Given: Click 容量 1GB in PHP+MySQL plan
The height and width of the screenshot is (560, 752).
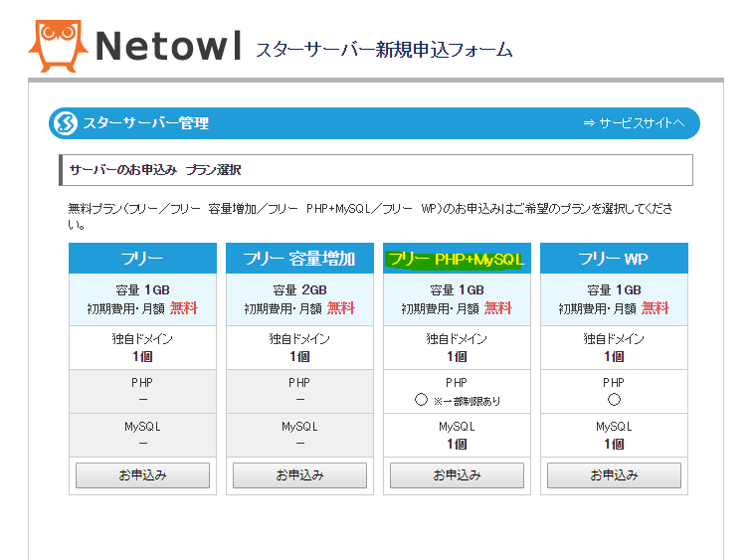Looking at the screenshot, I should [457, 290].
